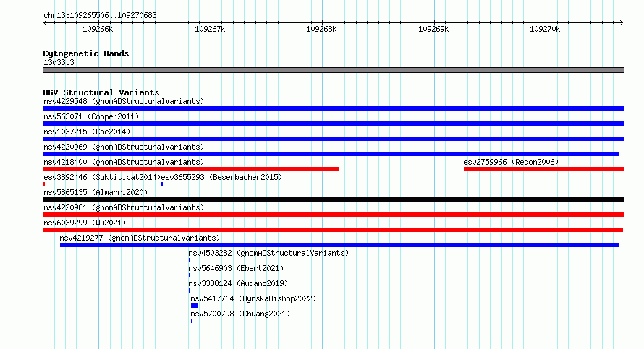Select the nsv1037215 blue variant bar

click(333, 139)
